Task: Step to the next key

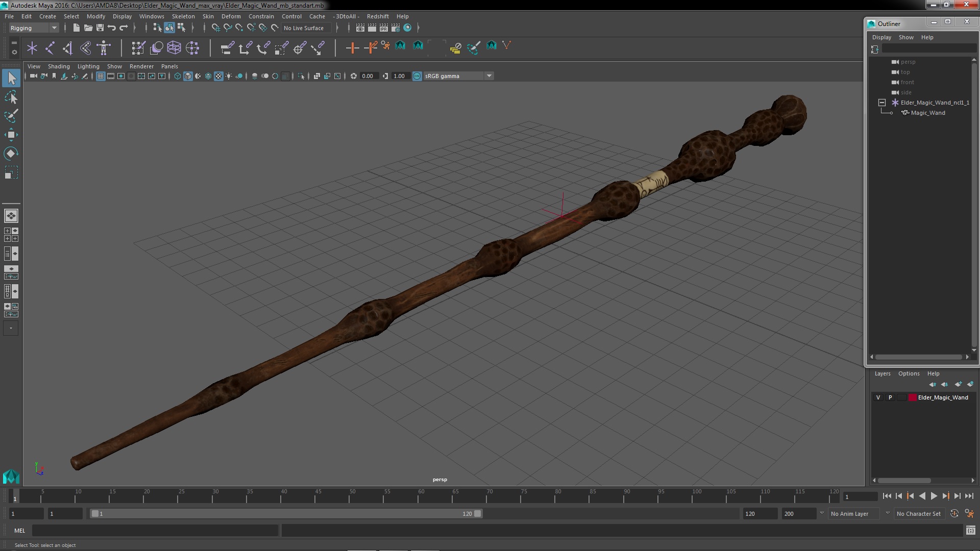Action: [945, 496]
